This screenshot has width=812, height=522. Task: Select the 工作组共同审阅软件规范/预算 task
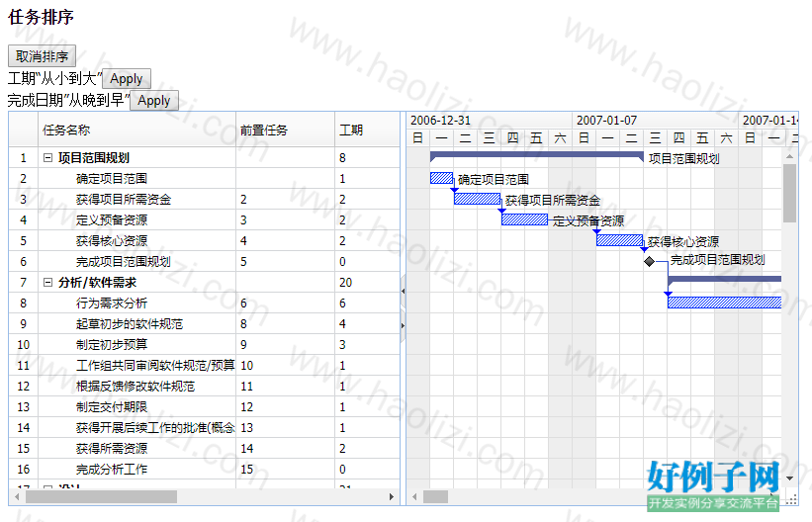click(x=155, y=366)
